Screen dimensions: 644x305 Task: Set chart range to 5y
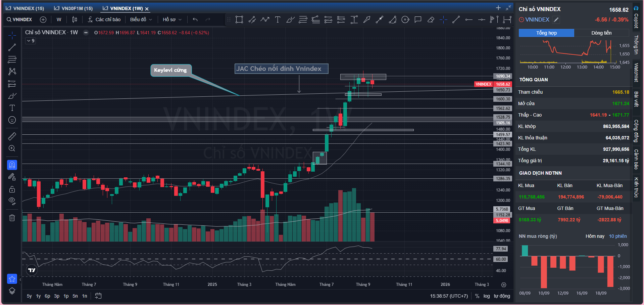[29, 296]
